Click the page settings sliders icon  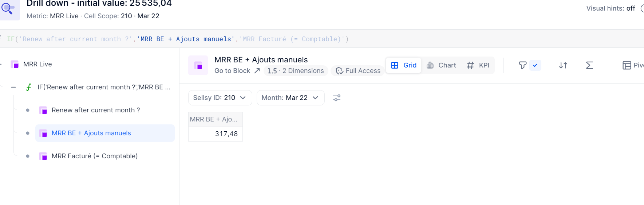click(x=337, y=98)
